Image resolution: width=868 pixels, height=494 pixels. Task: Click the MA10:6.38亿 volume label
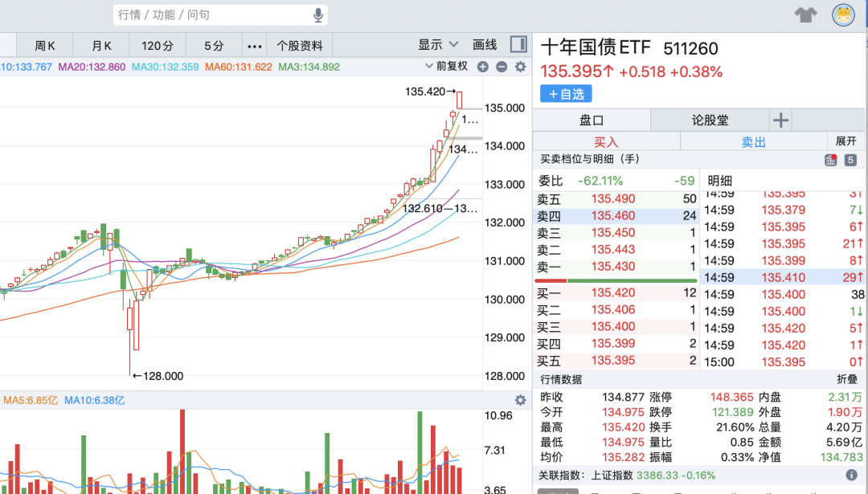tap(94, 400)
